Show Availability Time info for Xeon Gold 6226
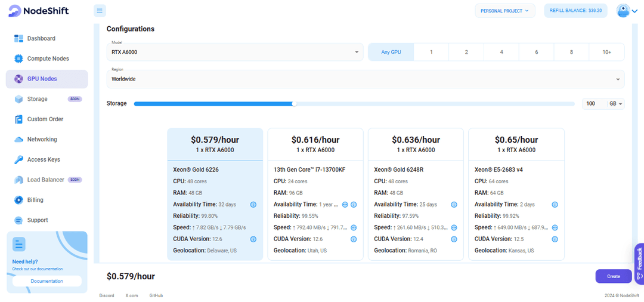The height and width of the screenshot is (302, 644). [253, 204]
